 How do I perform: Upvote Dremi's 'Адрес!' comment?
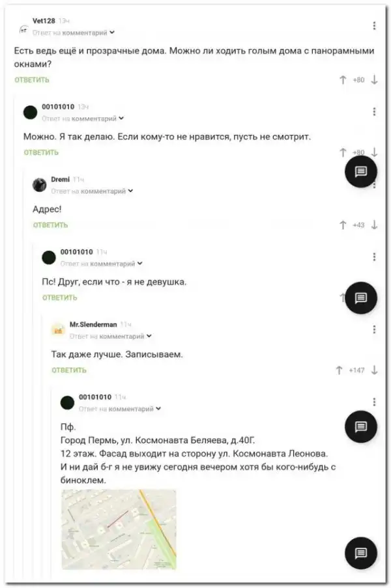click(x=343, y=225)
